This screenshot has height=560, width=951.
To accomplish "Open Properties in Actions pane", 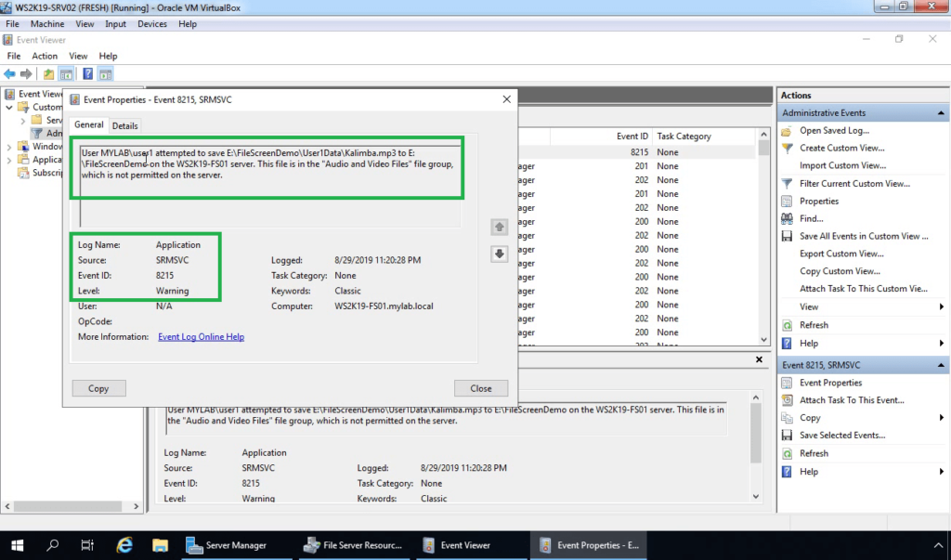I will pos(819,201).
